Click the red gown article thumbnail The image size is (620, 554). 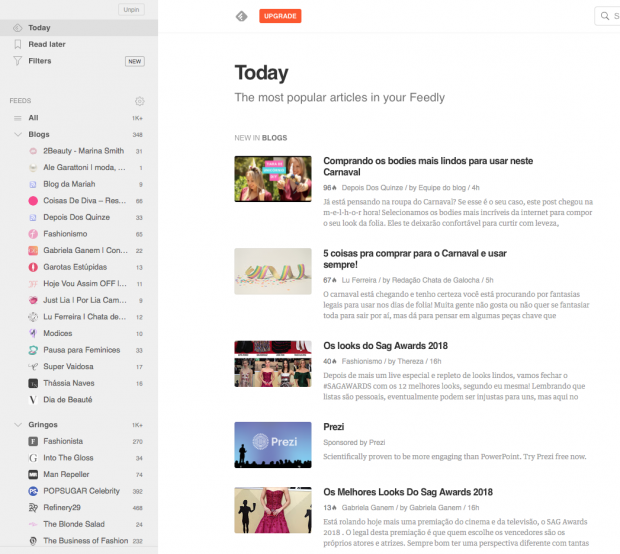273,510
